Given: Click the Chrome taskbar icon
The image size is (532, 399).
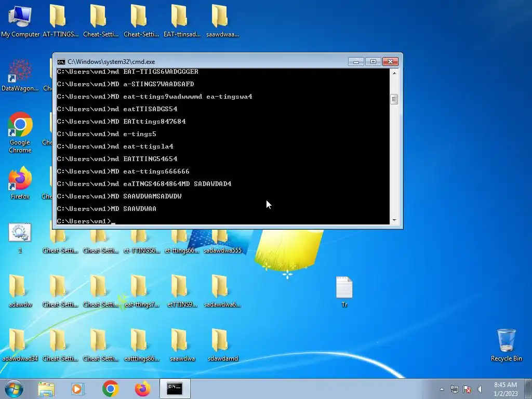Looking at the screenshot, I should point(110,389).
